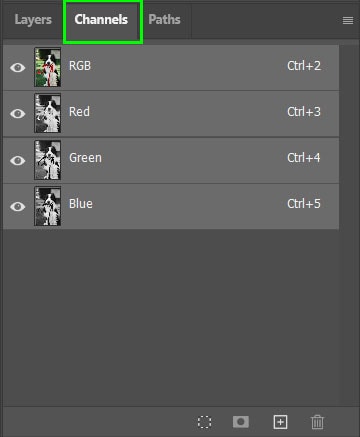The height and width of the screenshot is (437, 360).
Task: Click the Red channel thumbnail
Action: (x=48, y=113)
